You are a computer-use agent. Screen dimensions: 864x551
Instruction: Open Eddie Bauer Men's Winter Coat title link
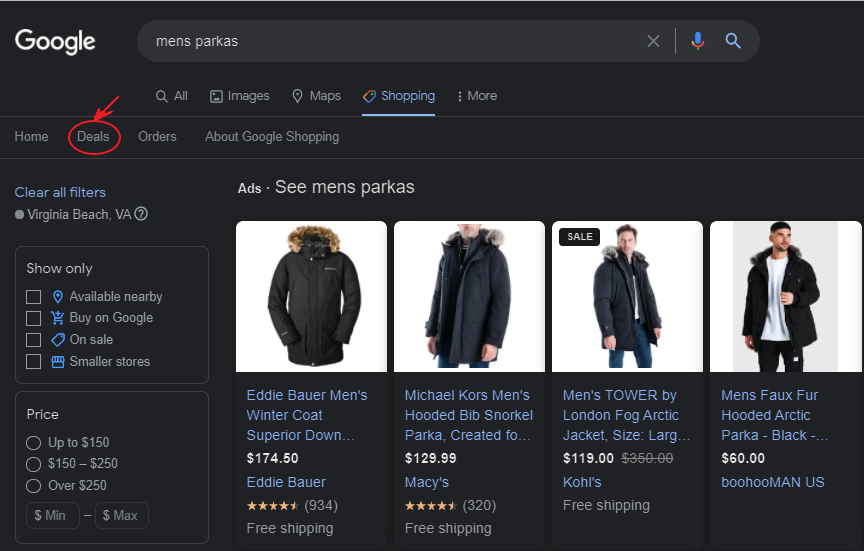coord(307,415)
